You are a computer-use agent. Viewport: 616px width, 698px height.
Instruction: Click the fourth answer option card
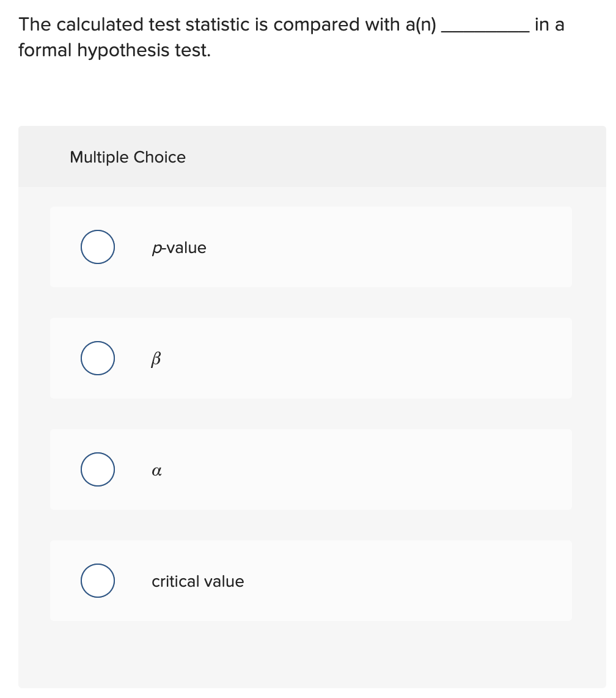(x=310, y=581)
